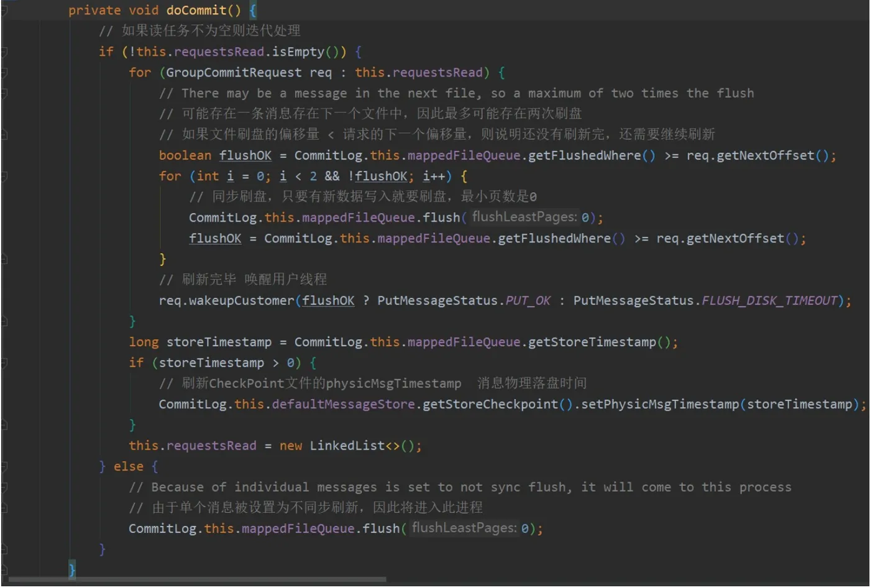Click the 'new' keyword
This screenshot has width=870, height=588.
[x=291, y=446]
